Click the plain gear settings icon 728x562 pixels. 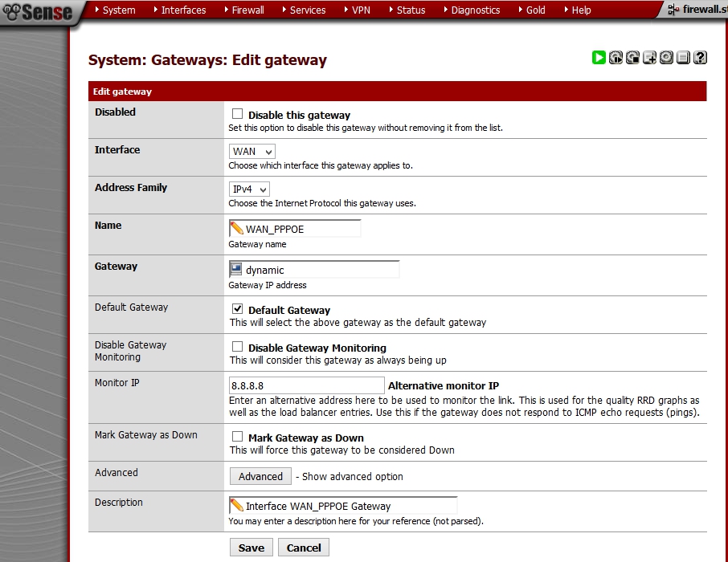click(666, 57)
